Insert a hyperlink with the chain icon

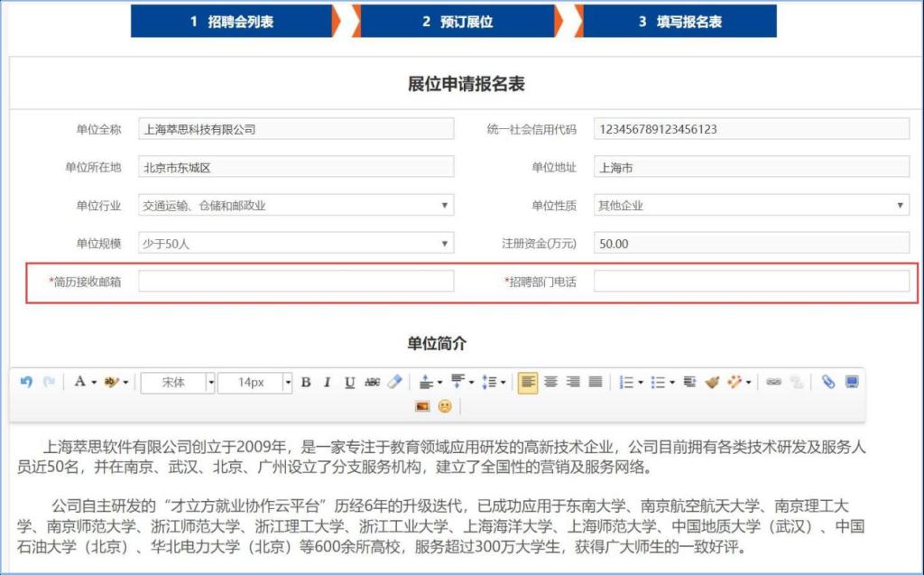(x=773, y=382)
